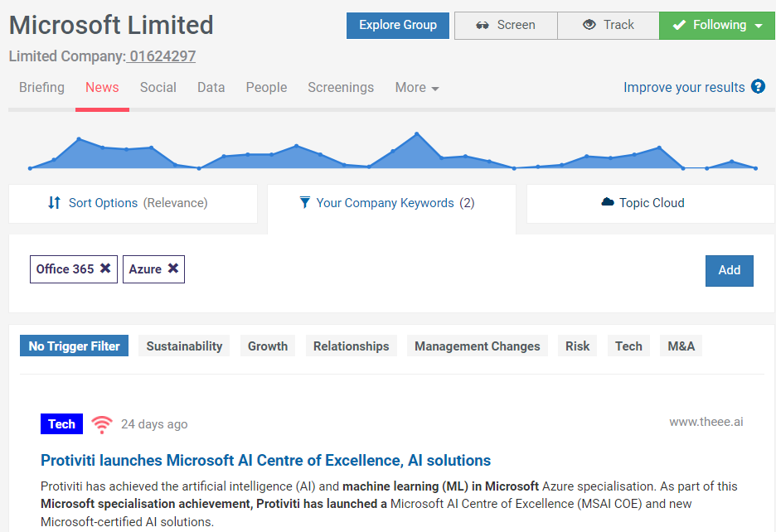This screenshot has width=776, height=532.
Task: Click last data point on news chart
Action: tap(756, 168)
